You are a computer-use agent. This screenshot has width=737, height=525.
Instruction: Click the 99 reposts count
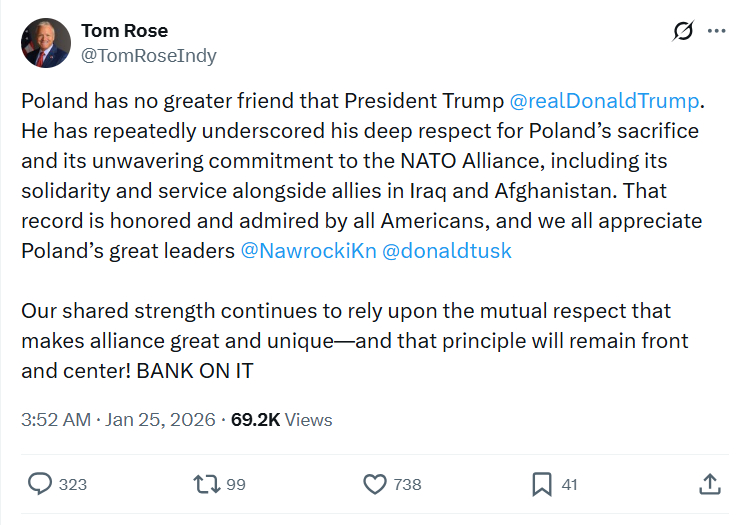[236, 485]
